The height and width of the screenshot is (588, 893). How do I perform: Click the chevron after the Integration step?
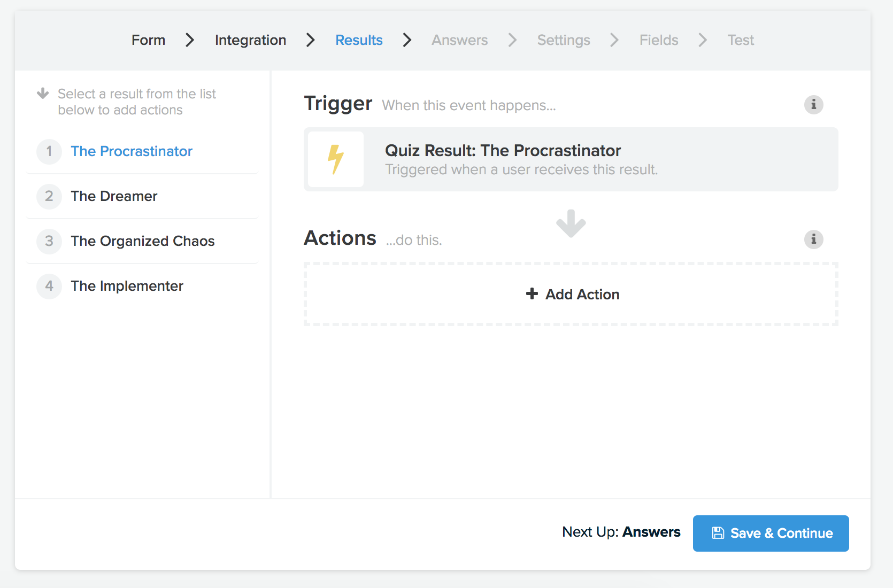pos(311,40)
